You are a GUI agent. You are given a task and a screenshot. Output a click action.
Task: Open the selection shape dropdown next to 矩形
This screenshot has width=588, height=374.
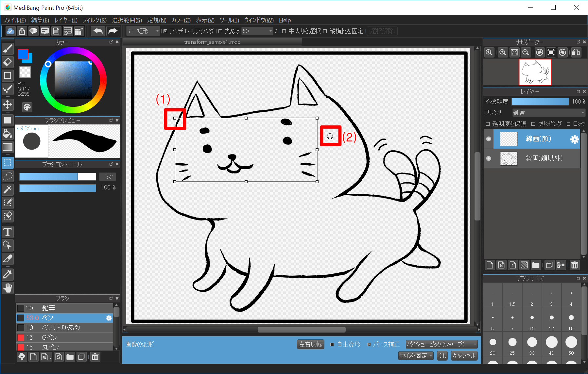click(157, 31)
